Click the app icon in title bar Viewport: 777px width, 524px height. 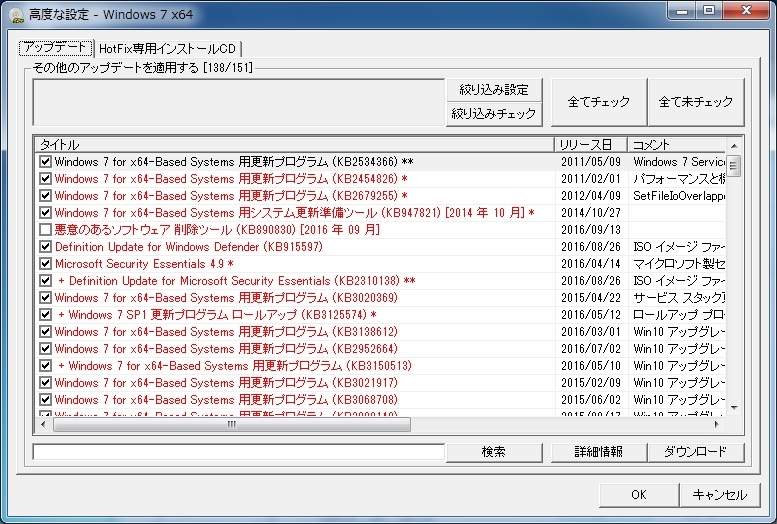16,14
